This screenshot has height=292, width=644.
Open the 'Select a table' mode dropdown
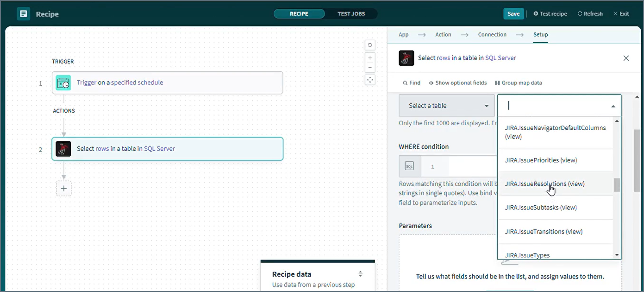point(447,106)
